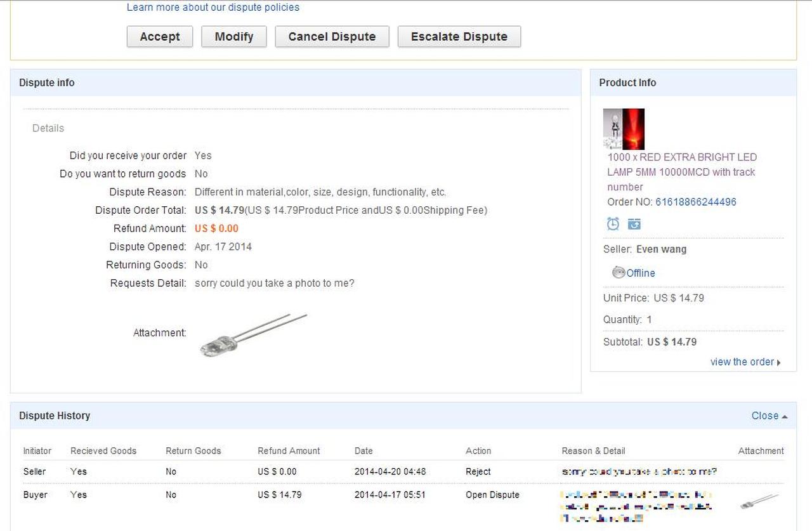
Task: Click the alarm clock icon under the order number
Action: coord(613,224)
